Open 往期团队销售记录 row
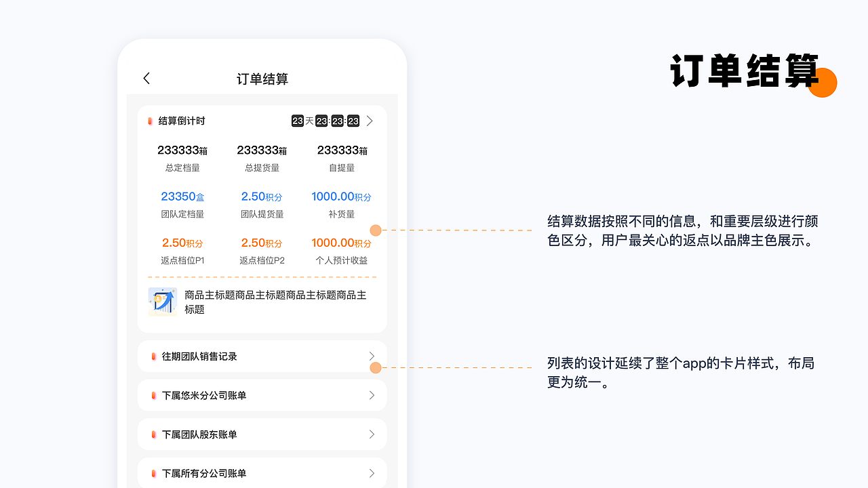The image size is (868, 488). 262,357
